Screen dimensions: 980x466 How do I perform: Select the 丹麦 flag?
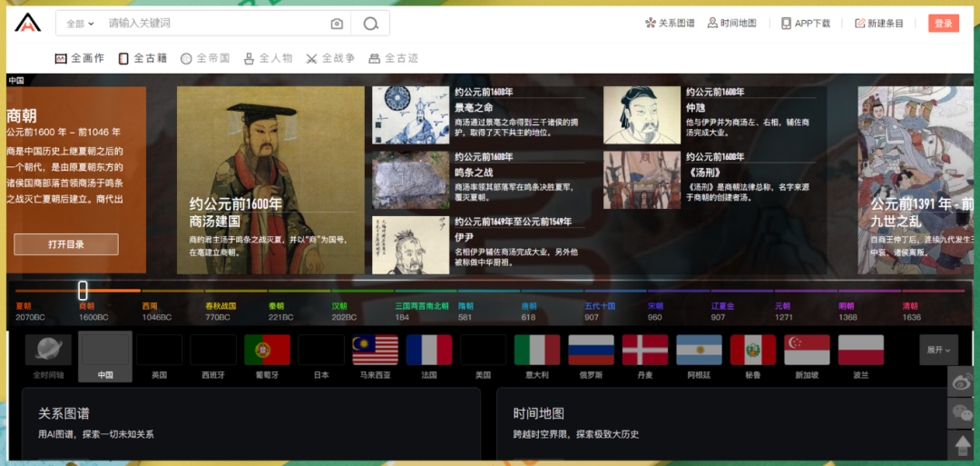pos(645,351)
